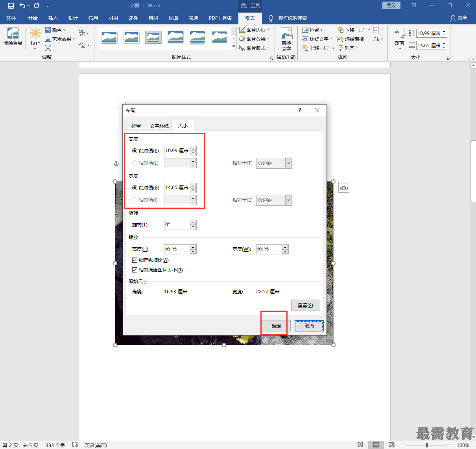Open the 审阅 ribbon tab

[x=153, y=18]
